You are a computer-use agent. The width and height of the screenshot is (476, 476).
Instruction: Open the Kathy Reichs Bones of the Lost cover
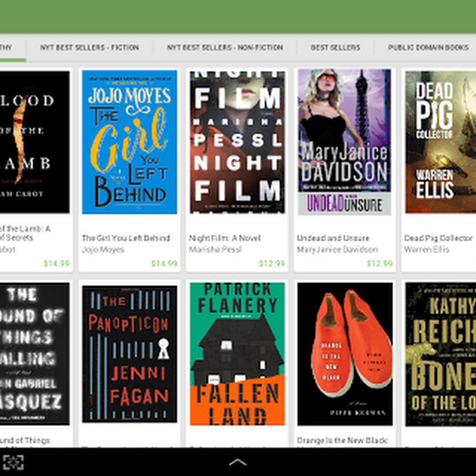click(441, 354)
